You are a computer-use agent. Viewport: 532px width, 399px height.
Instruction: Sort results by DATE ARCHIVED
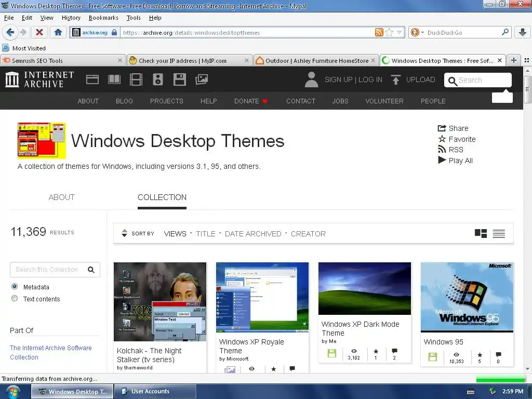(253, 234)
